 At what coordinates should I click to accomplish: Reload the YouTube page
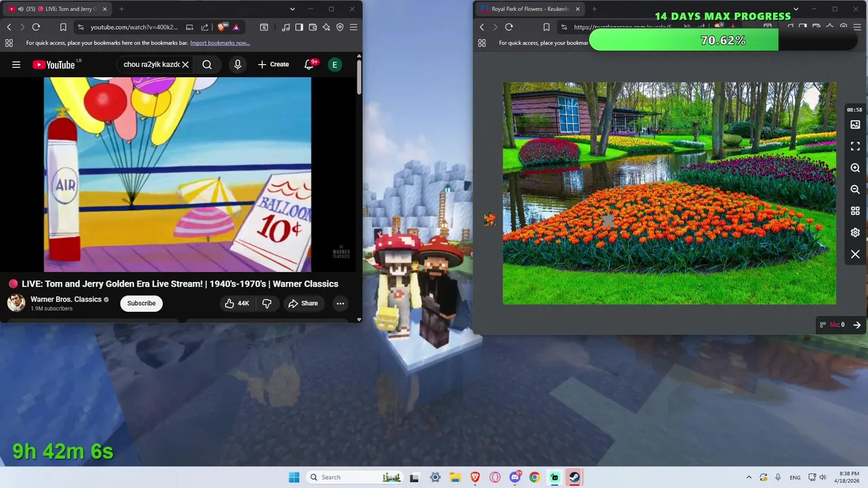[x=36, y=27]
